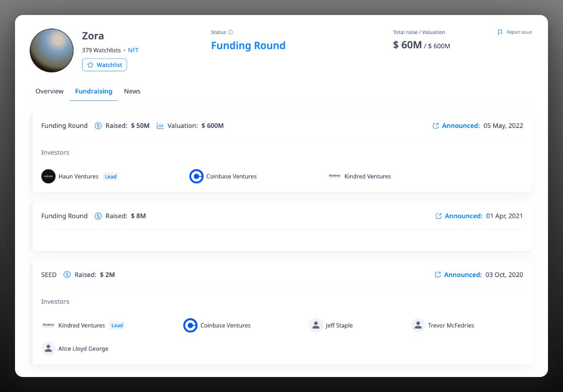Viewport: 563px width, 392px height.
Task: Click the dollar icon beside Raised $50M
Action: [98, 126]
